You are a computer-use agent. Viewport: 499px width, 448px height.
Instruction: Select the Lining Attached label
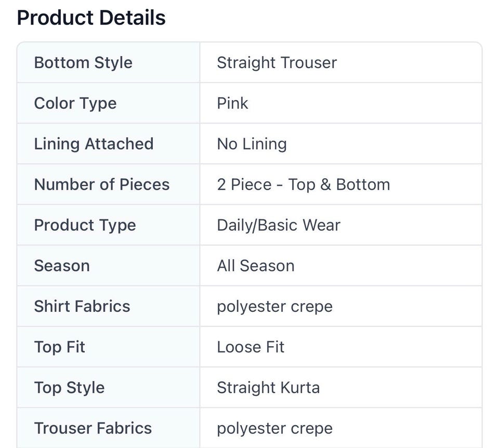pyautogui.click(x=94, y=144)
